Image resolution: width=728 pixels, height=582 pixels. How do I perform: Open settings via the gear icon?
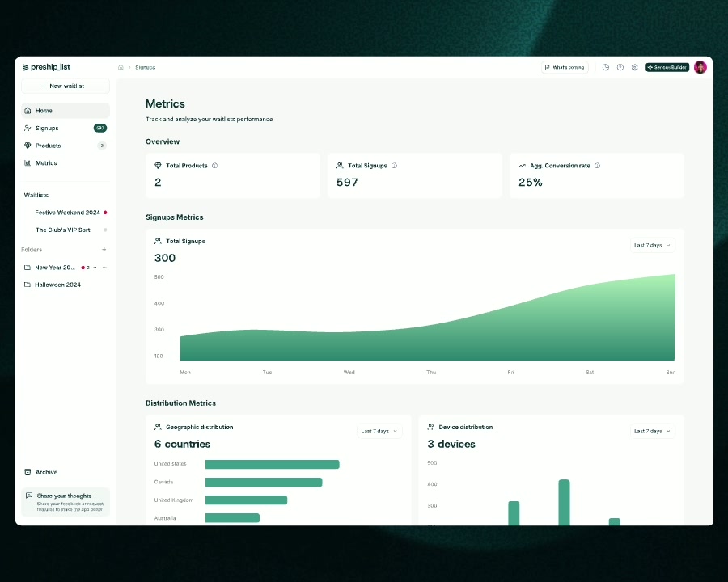point(634,67)
